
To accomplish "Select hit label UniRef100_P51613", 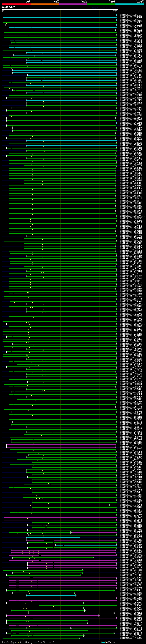I will 131,90.
